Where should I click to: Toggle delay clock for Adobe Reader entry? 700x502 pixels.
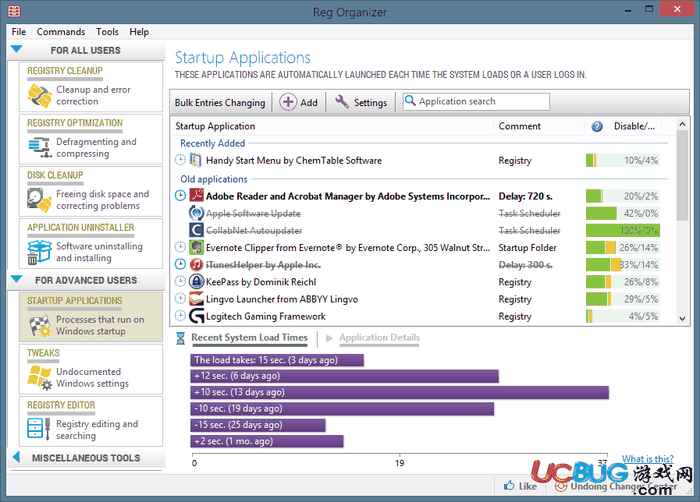click(x=180, y=195)
